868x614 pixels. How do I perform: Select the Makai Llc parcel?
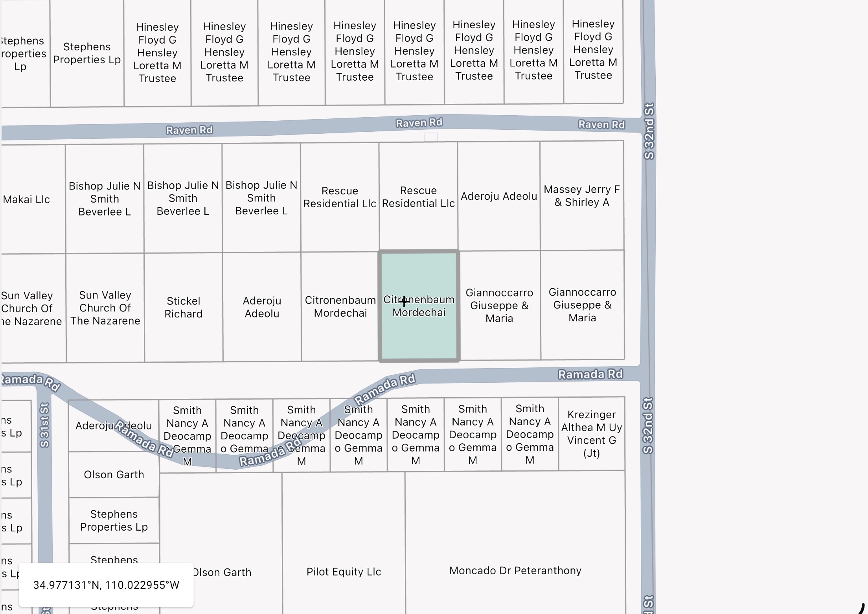27,199
